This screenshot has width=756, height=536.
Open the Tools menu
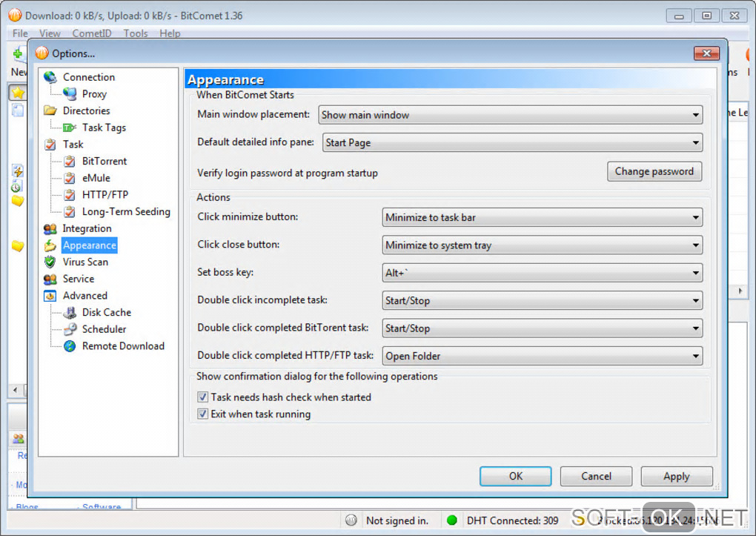pyautogui.click(x=136, y=33)
